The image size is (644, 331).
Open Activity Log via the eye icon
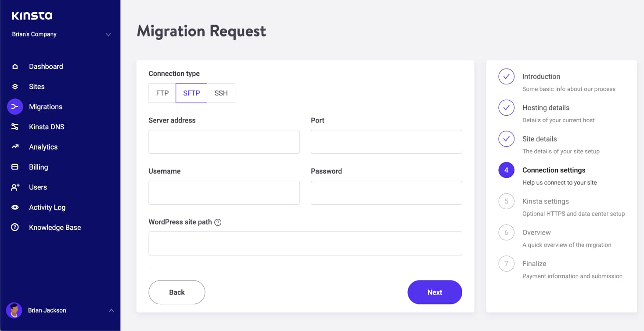pyautogui.click(x=15, y=207)
